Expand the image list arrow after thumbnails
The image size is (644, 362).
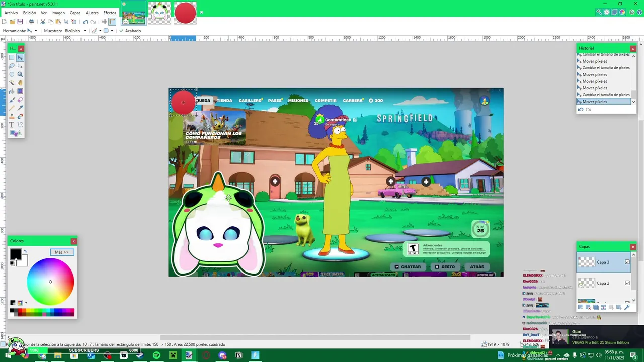[201, 12]
